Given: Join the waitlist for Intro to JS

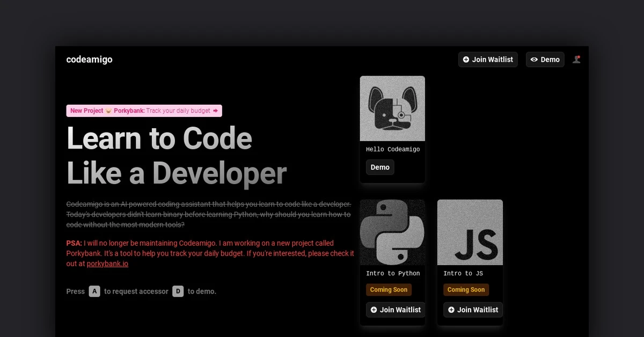Looking at the screenshot, I should (x=473, y=310).
